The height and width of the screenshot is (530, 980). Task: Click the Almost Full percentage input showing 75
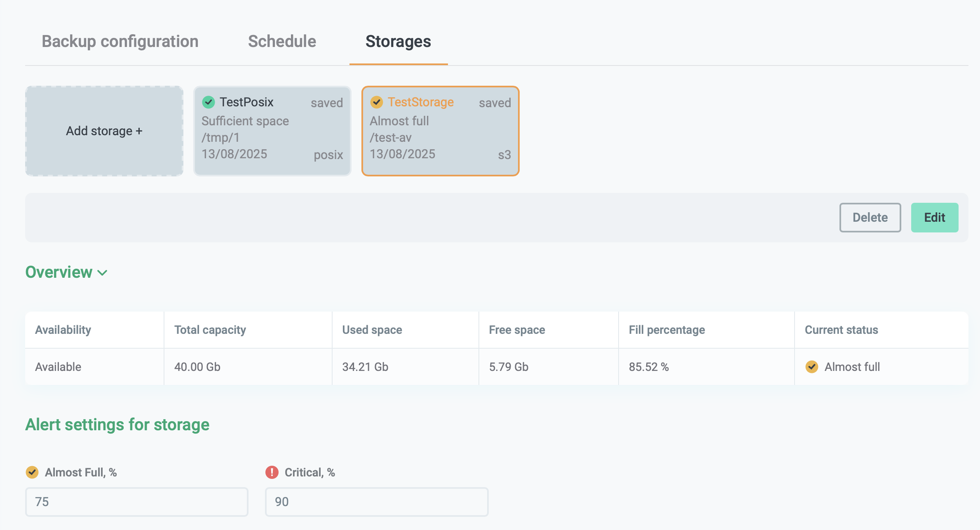136,502
